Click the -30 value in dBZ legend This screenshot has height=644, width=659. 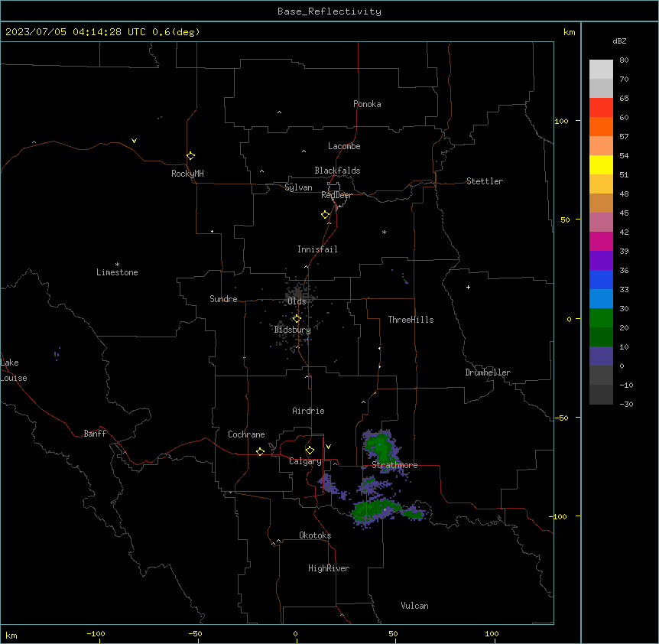point(626,404)
